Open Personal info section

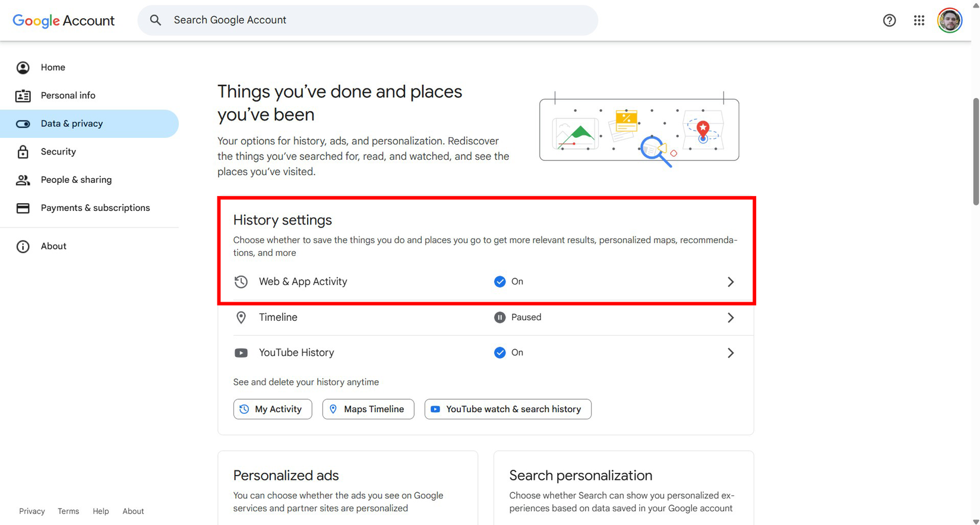(x=89, y=96)
